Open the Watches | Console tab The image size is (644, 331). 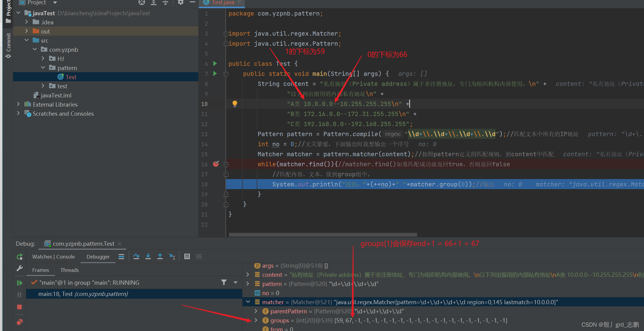[x=54, y=257]
